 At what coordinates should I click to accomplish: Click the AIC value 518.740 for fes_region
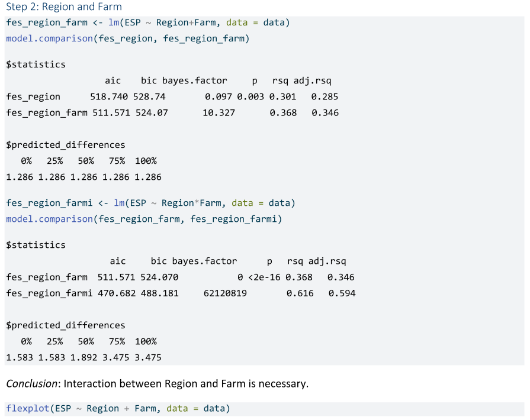point(109,96)
